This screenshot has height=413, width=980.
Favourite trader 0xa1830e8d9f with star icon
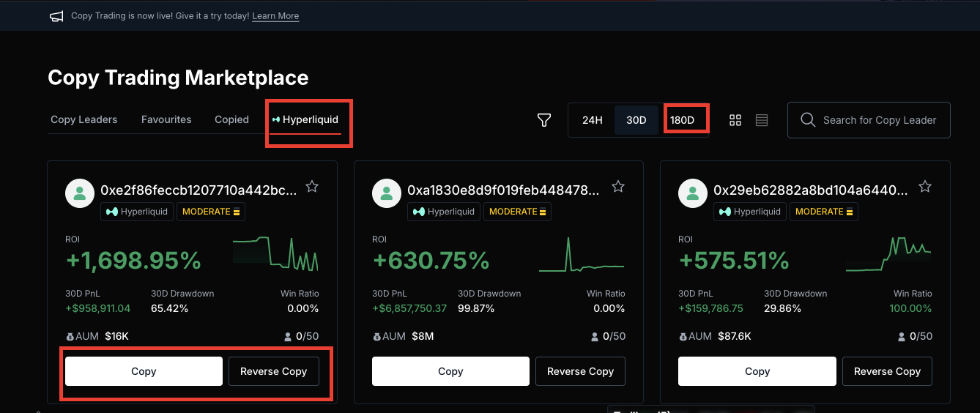coord(618,187)
